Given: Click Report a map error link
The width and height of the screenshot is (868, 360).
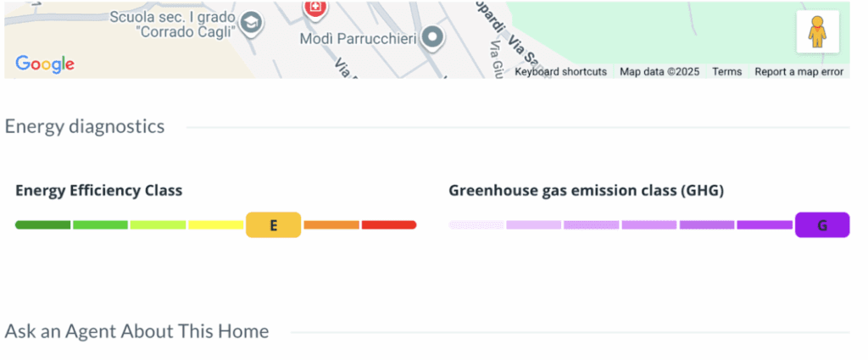Looking at the screenshot, I should point(798,72).
